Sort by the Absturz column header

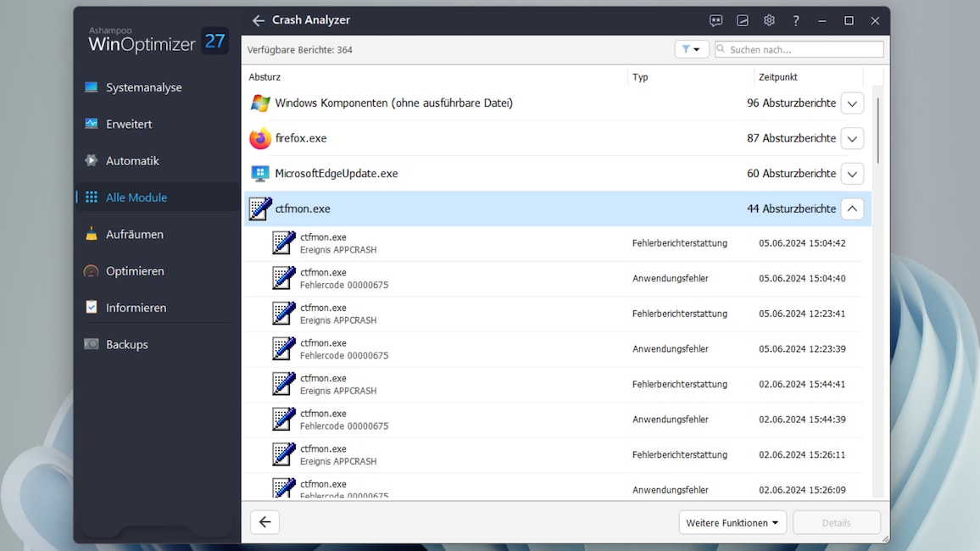264,77
